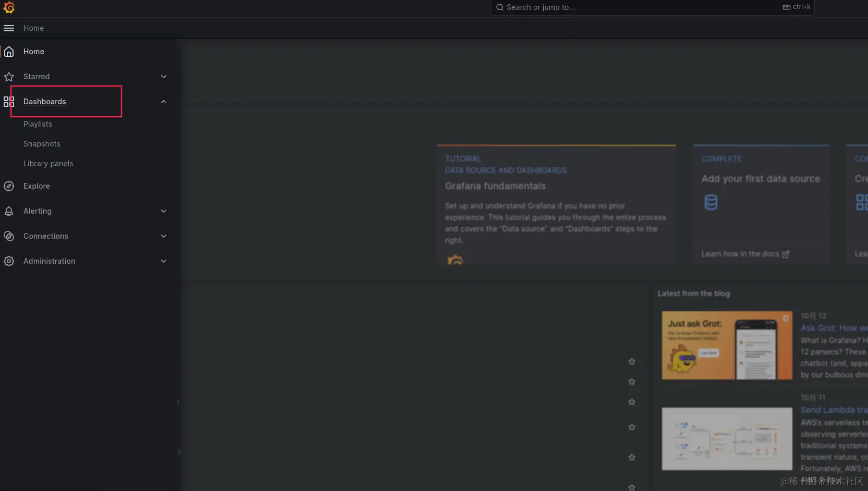This screenshot has height=491, width=868.
Task: Expand the Administration section
Action: (x=164, y=261)
